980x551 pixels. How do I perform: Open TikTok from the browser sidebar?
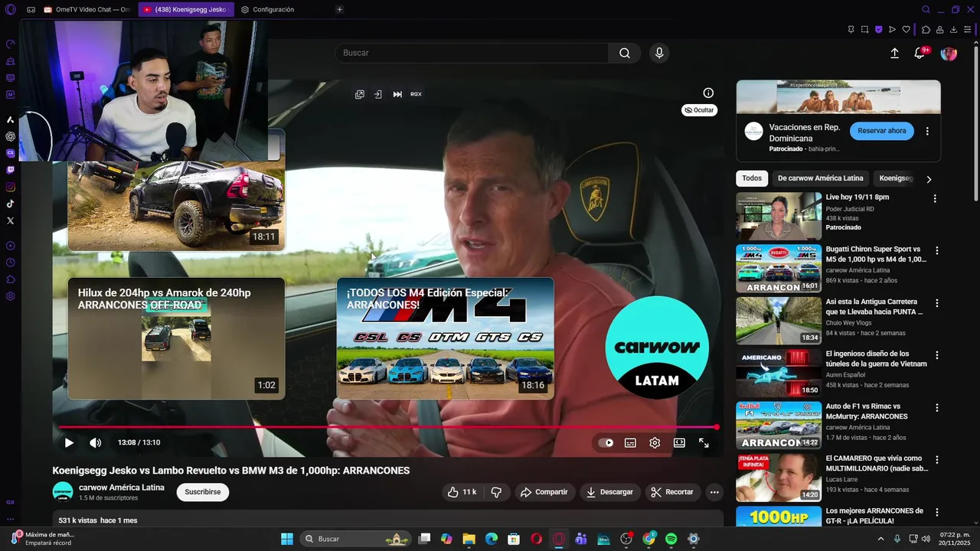click(x=10, y=204)
